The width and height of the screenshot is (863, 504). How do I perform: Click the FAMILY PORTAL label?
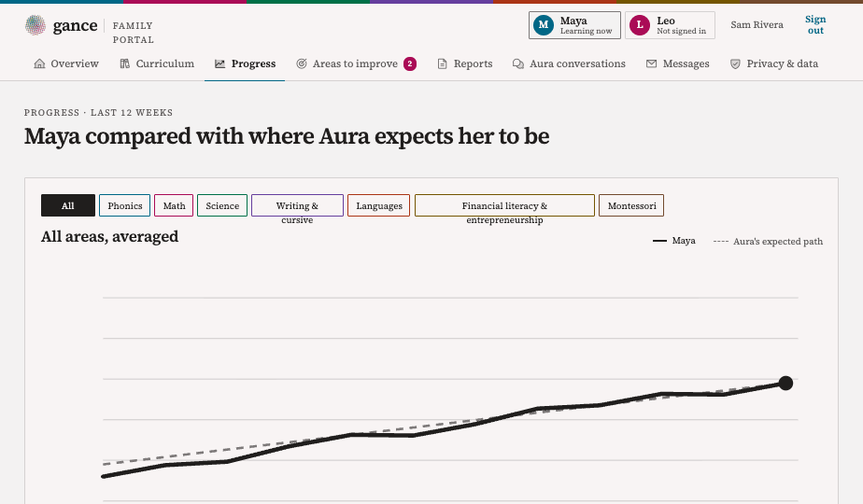[134, 33]
